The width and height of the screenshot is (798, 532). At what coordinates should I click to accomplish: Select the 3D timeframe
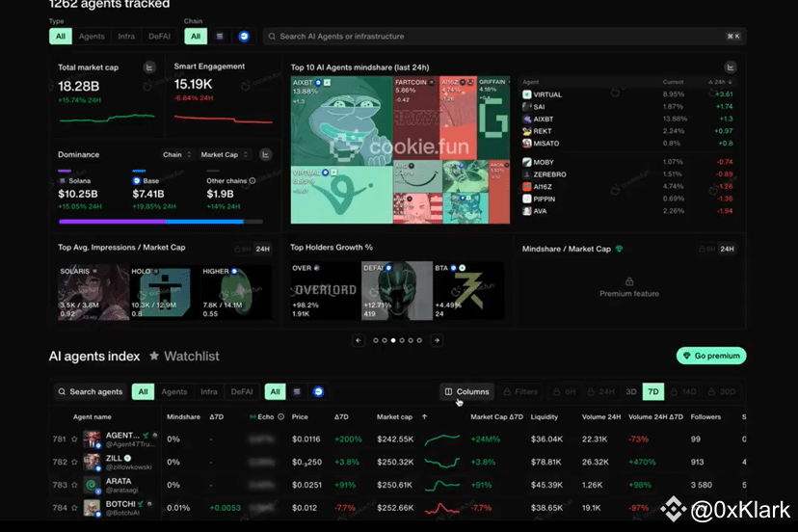coord(631,391)
